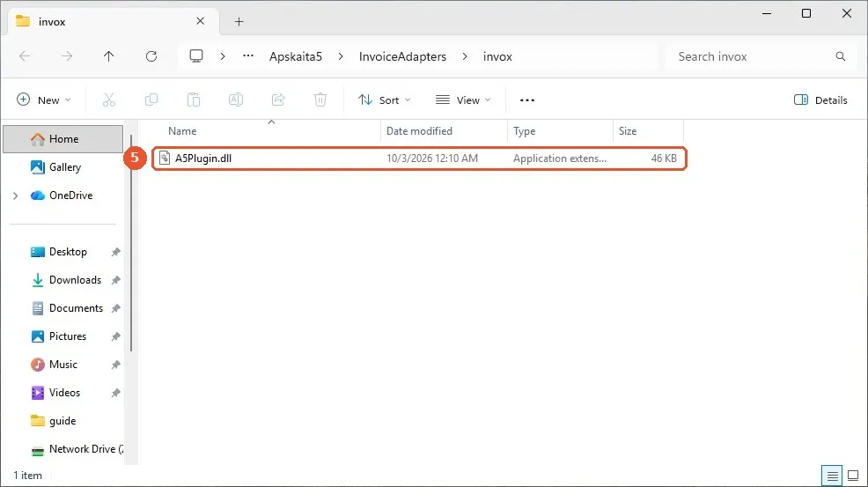Go up one folder level
Screen dimensions: 868x487
(x=108, y=56)
